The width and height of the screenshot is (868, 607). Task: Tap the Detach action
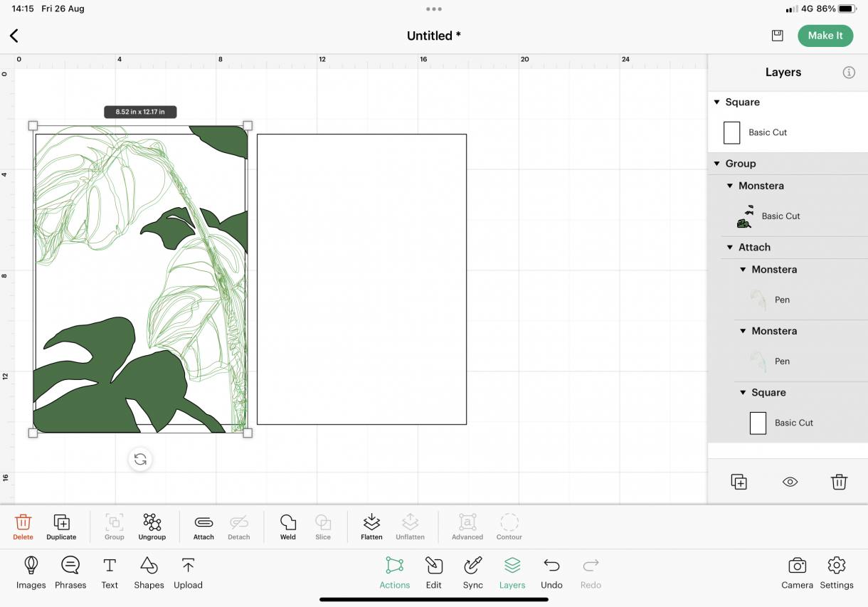(x=239, y=527)
